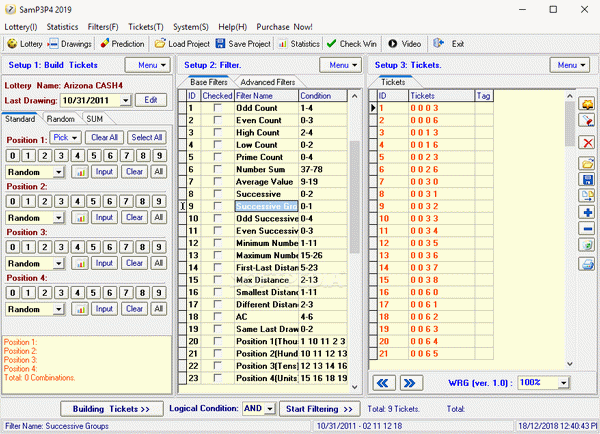This screenshot has height=434, width=600.
Task: Open the Statistics menu
Action: tap(62, 27)
